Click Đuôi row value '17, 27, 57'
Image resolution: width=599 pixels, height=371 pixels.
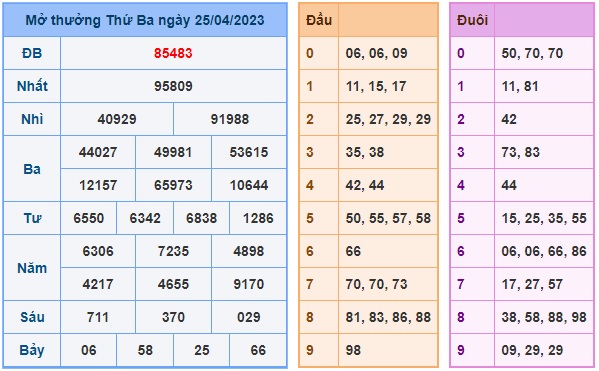(532, 284)
